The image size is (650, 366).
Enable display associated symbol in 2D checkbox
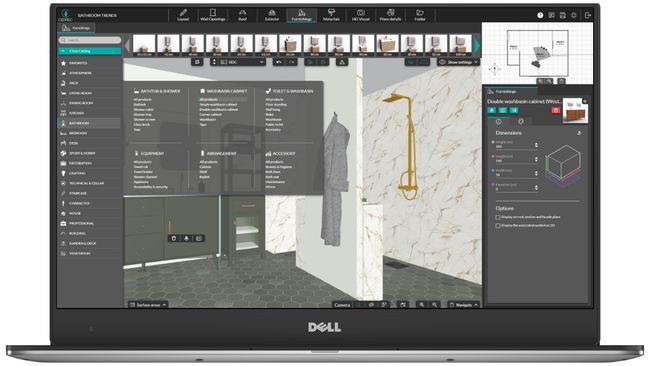click(x=498, y=225)
